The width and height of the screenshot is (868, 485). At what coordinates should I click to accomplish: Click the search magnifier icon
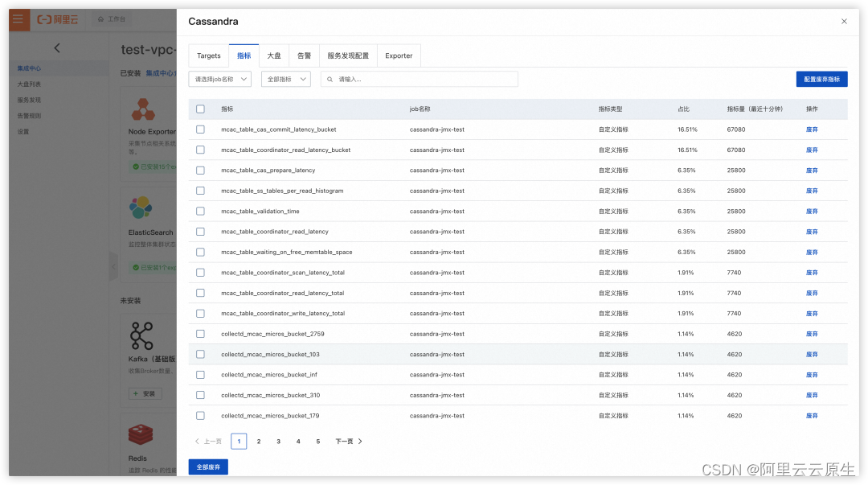click(x=330, y=80)
